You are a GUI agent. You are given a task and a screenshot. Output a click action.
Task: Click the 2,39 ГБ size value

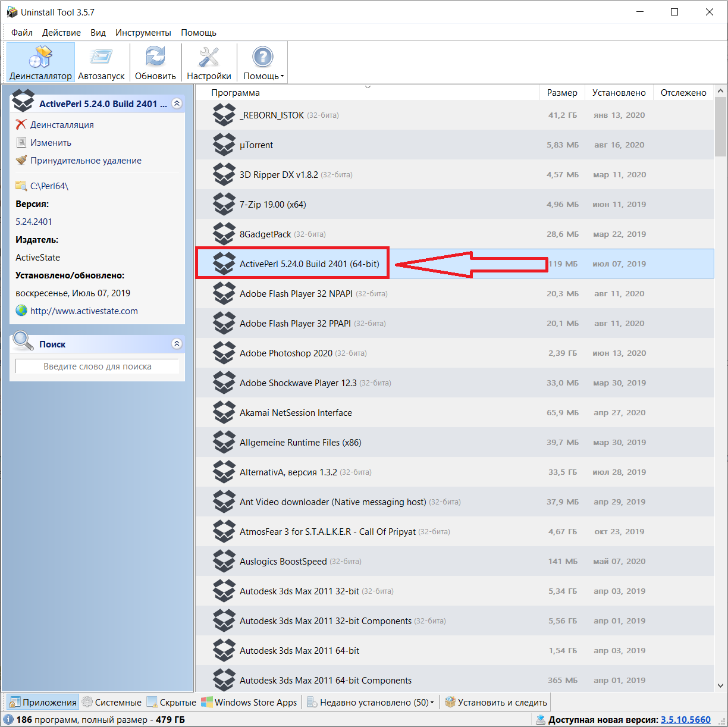[563, 353]
